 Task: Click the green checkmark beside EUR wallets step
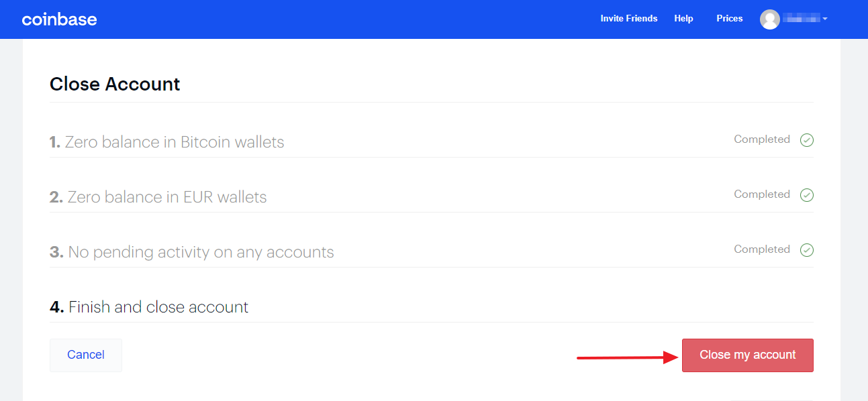point(806,194)
